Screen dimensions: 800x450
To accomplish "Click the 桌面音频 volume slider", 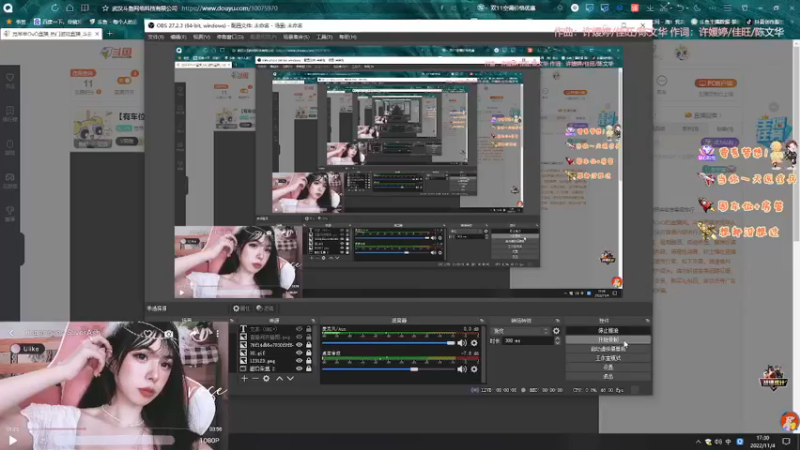I will click(x=388, y=369).
